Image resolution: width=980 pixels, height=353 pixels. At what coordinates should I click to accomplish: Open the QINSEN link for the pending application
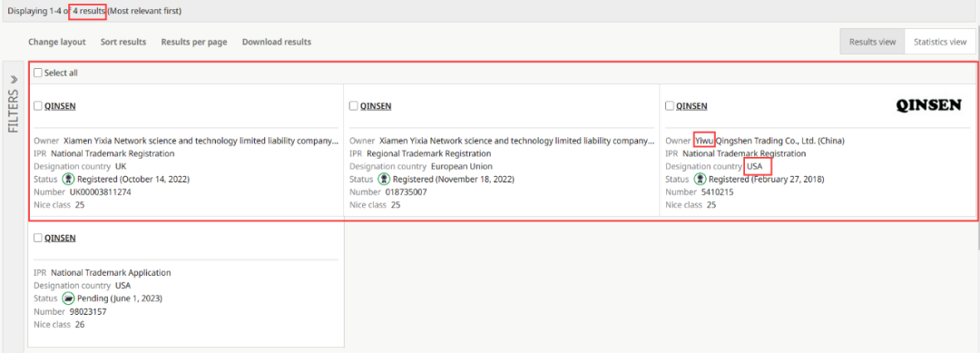click(x=60, y=238)
